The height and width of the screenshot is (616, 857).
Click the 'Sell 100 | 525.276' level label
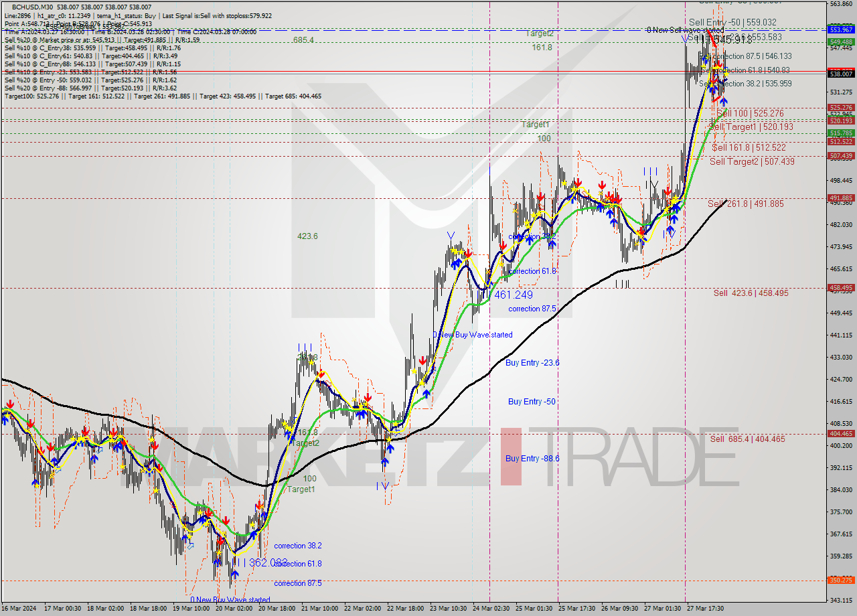(x=750, y=114)
